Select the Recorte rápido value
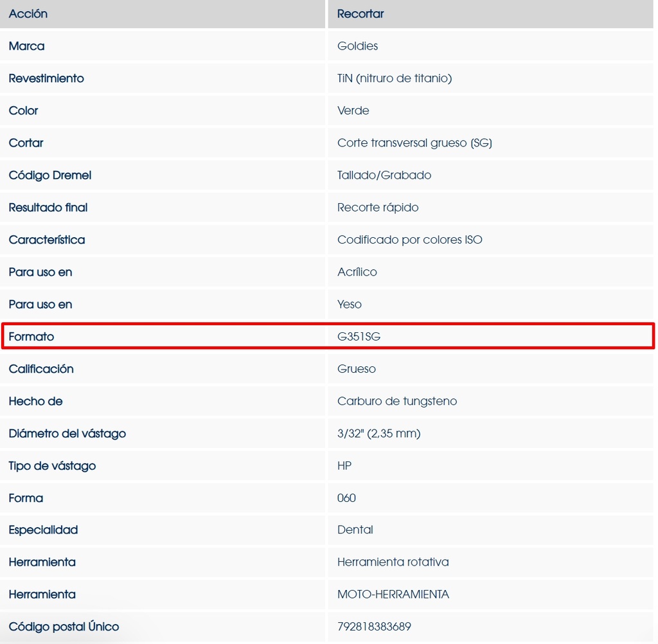Viewport: 658px width, 644px height. [378, 208]
